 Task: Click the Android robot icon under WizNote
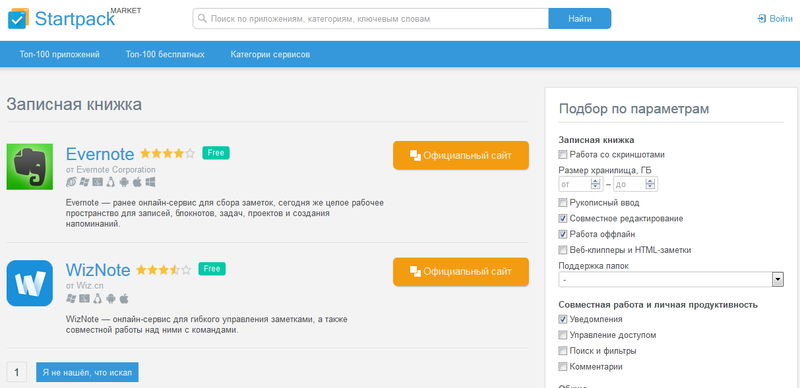click(x=111, y=299)
